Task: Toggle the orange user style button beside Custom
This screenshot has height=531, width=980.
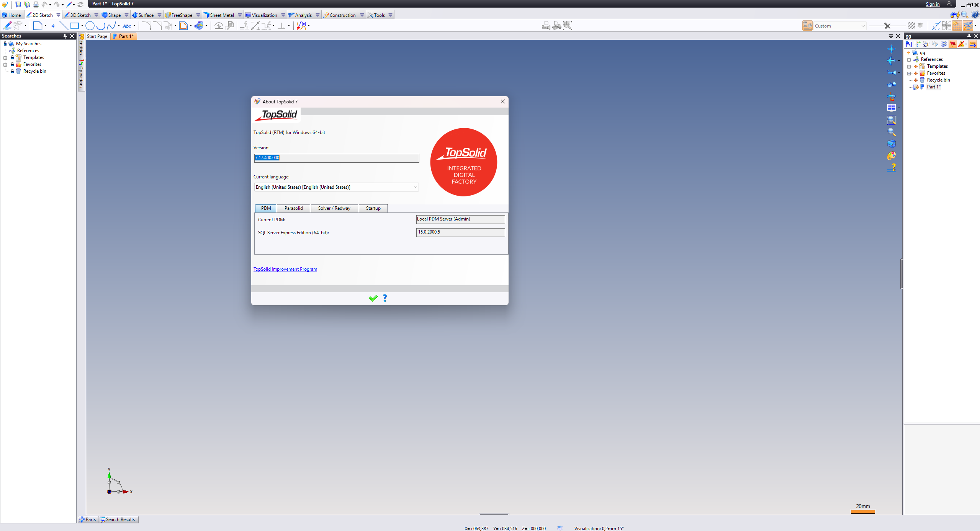Action: click(807, 26)
